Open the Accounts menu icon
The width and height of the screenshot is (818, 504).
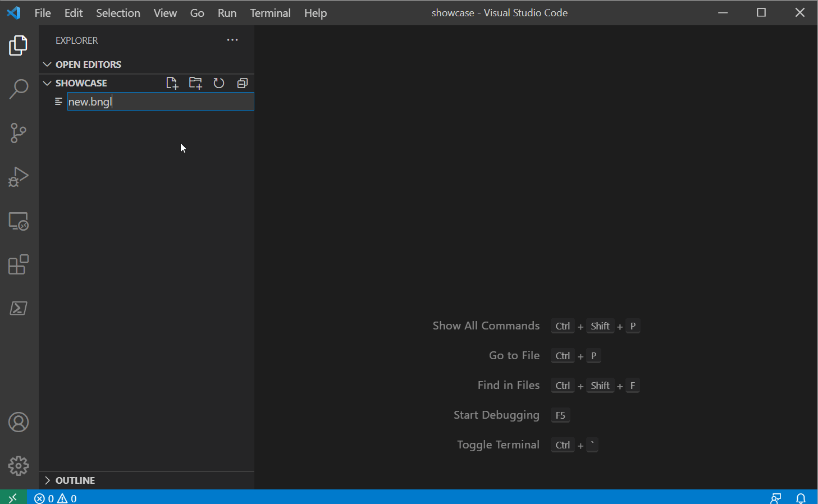19,422
